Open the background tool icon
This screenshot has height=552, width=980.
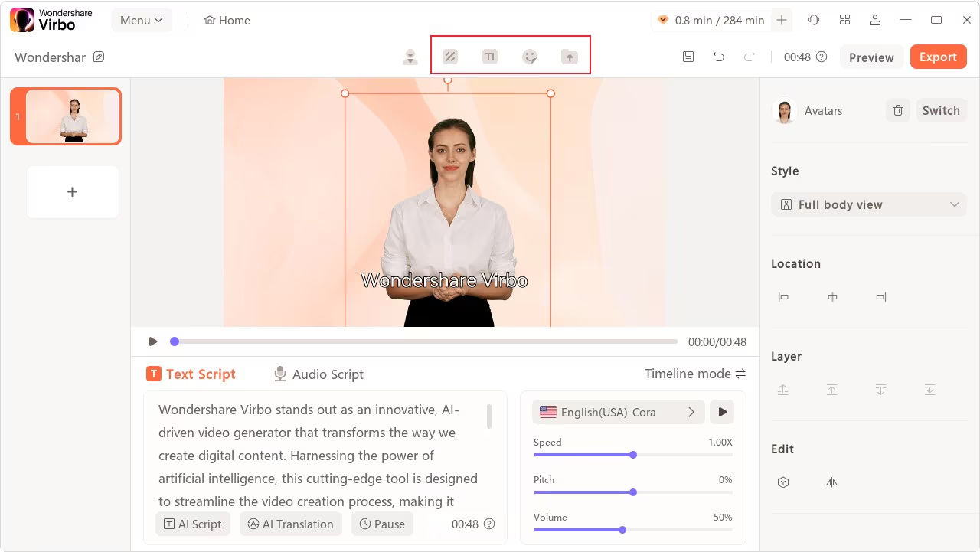coord(450,57)
